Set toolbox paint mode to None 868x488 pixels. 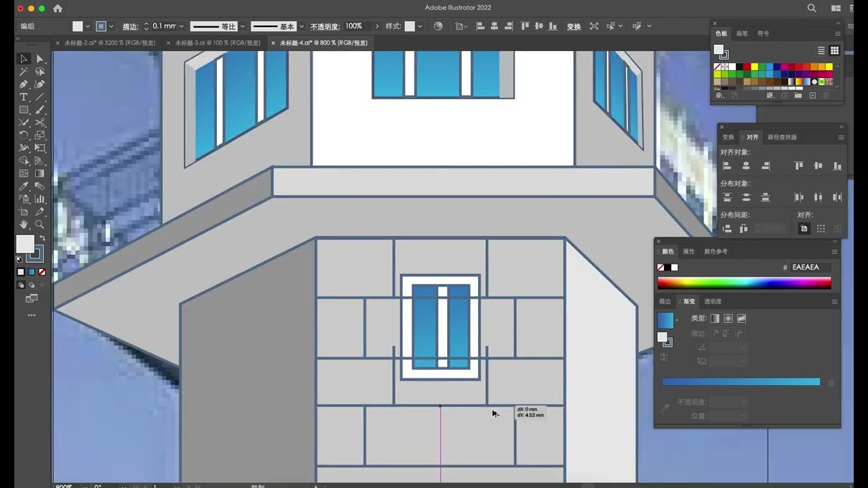(42, 272)
